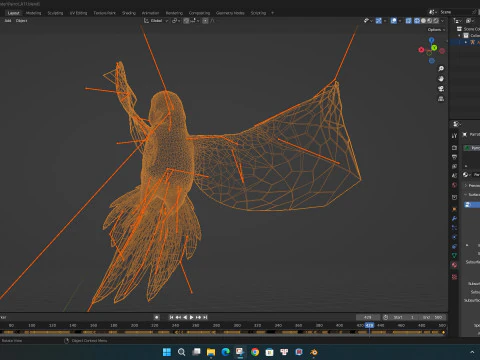Open the Texture checker properties tab

click(x=454, y=277)
